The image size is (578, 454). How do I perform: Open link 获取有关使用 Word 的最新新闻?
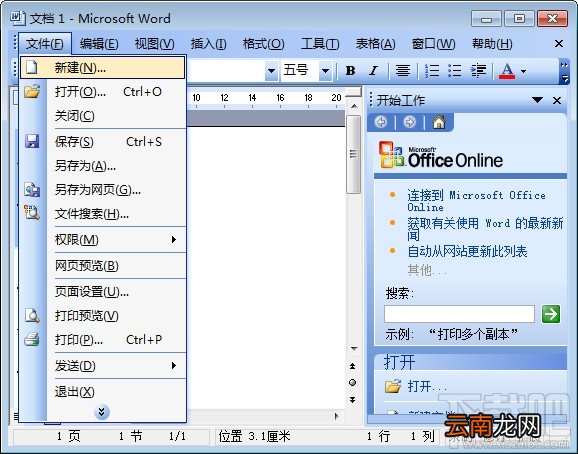click(x=485, y=228)
